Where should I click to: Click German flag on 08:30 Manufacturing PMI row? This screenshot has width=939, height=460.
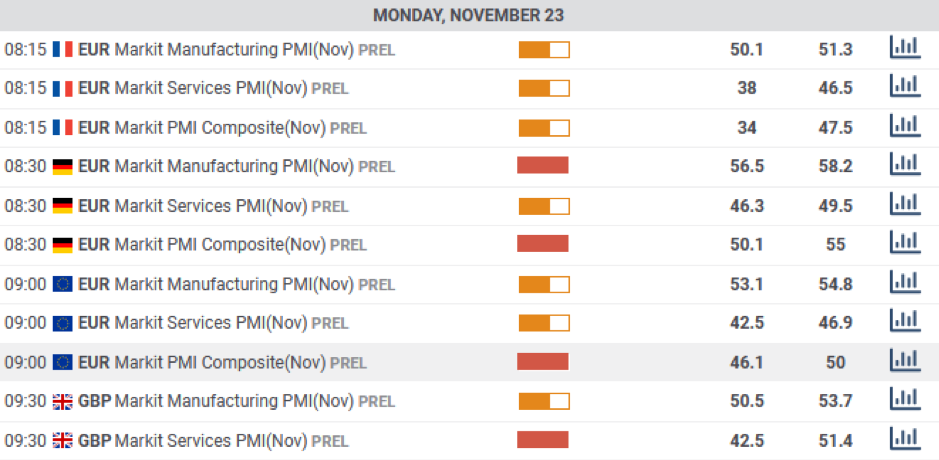click(62, 167)
